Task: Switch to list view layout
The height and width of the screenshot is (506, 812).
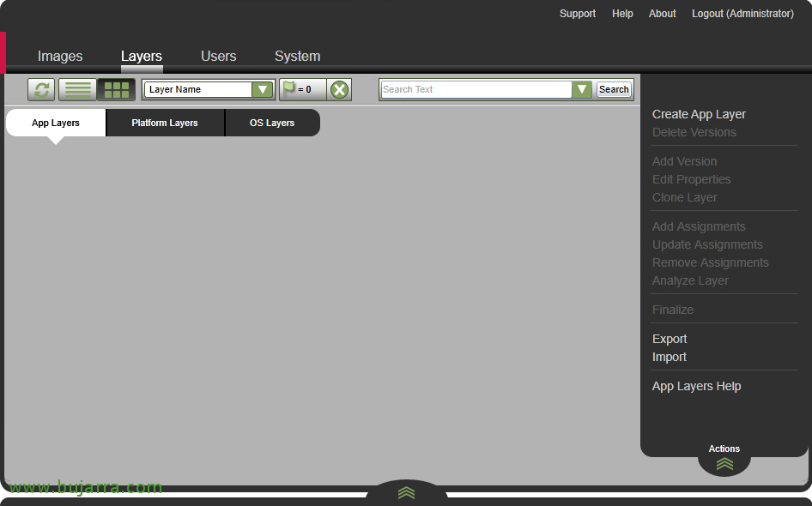Action: coord(77,89)
